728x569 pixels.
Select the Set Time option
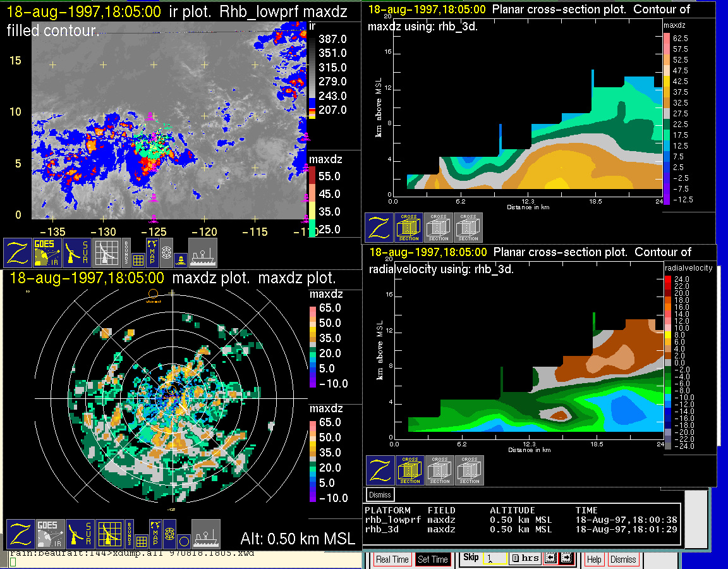[x=432, y=560]
